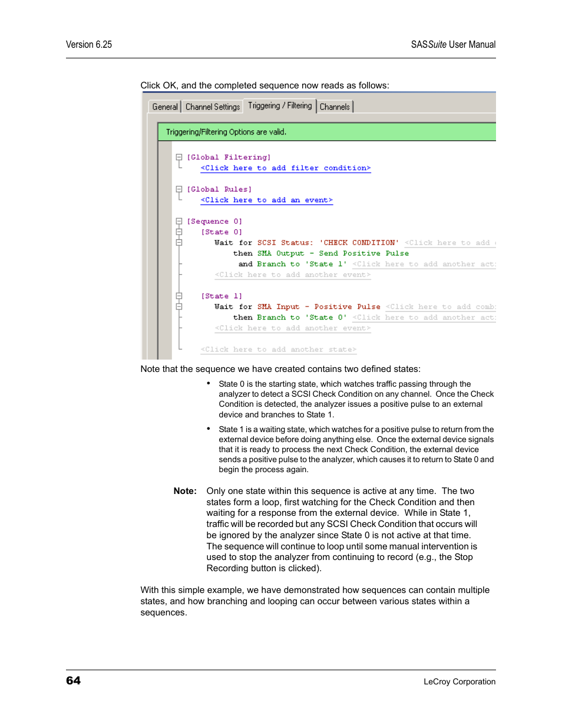
Task: Select the [Global Rules] tree label
Action: tap(219, 189)
